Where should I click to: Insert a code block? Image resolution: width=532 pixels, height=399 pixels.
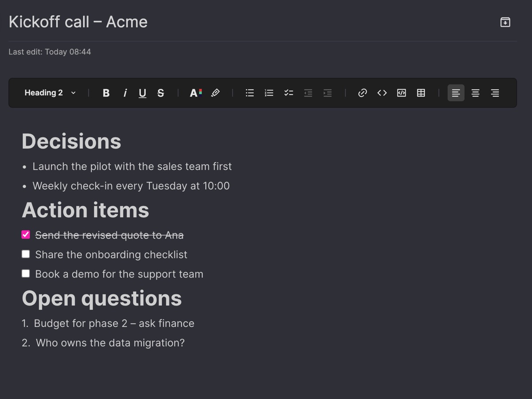(402, 93)
